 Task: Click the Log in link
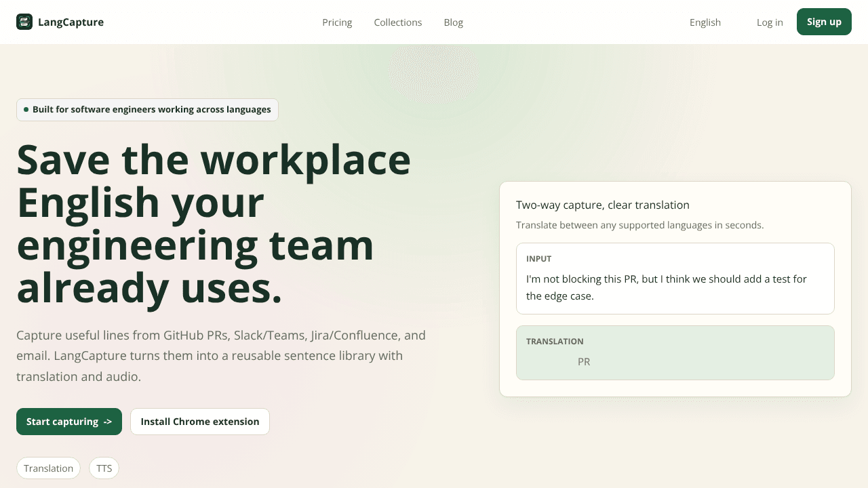point(770,22)
